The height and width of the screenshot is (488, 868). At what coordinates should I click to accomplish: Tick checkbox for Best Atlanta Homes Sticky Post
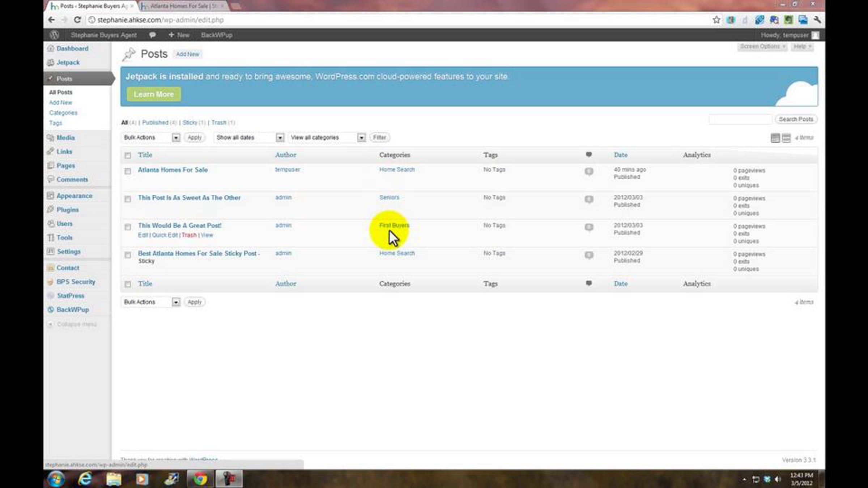pos(128,255)
